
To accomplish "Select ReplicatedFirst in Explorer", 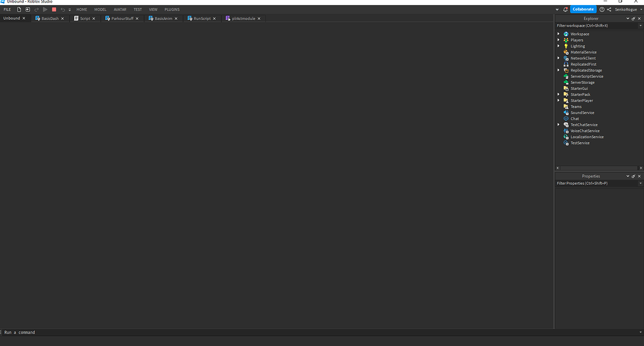I will point(583,64).
